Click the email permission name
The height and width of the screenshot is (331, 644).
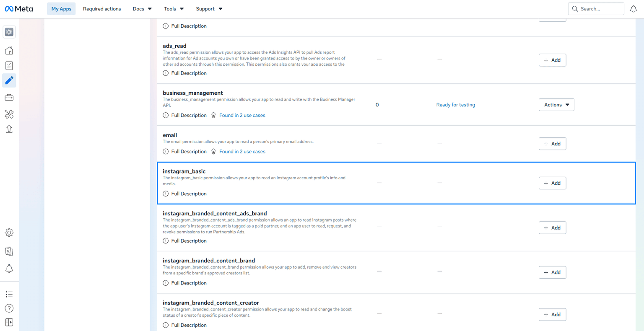(x=170, y=135)
